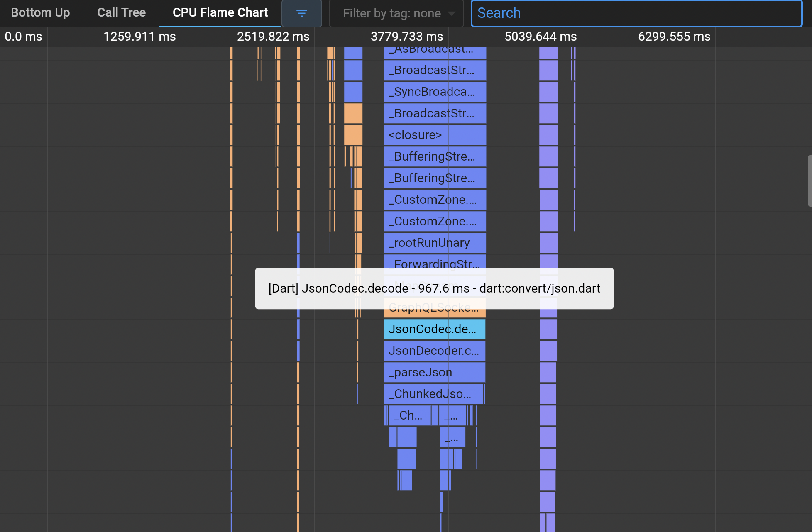Viewport: 812px width, 532px height.
Task: Select the ForwardingStr frame
Action: pyautogui.click(x=434, y=264)
